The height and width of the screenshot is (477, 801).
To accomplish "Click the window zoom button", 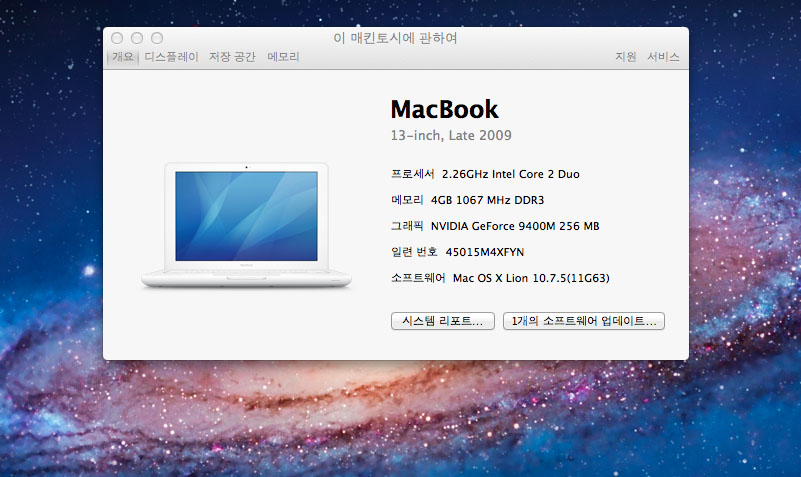I will (x=157, y=38).
